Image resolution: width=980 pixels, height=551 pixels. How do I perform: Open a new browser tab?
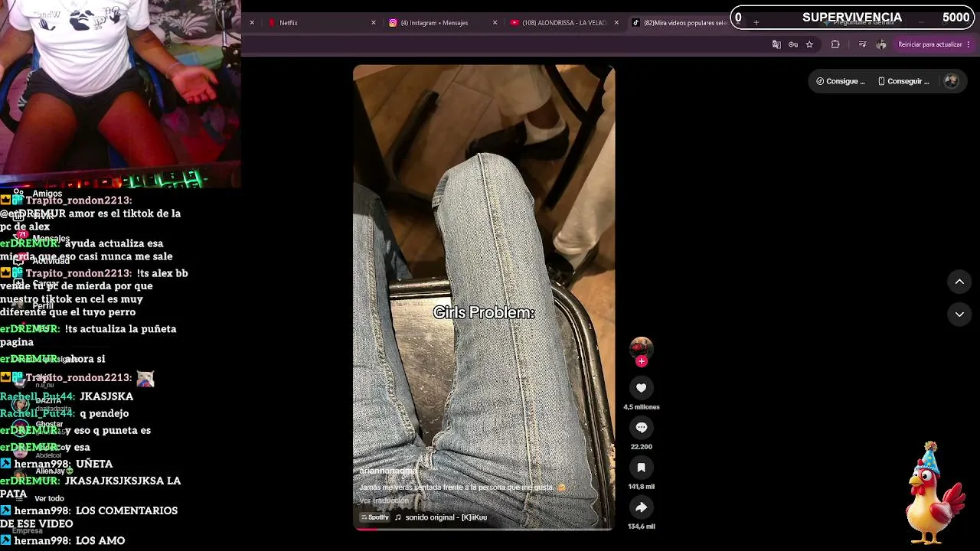tap(756, 23)
